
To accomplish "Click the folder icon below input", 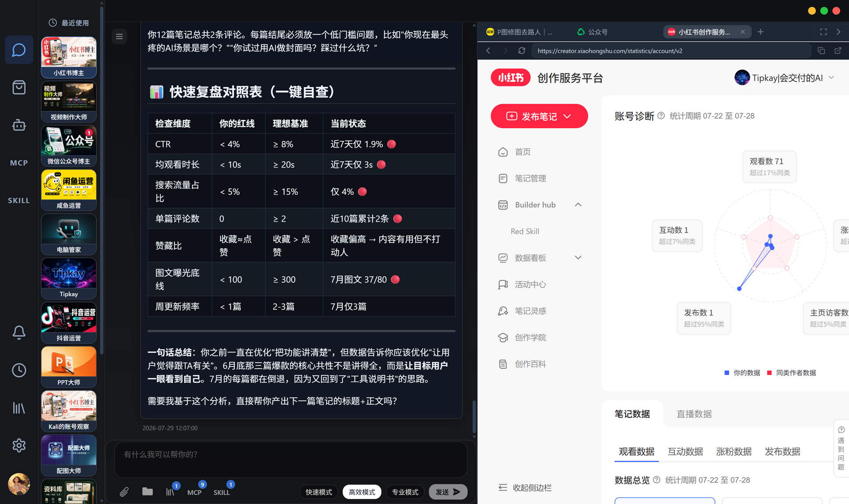I will 147,492.
